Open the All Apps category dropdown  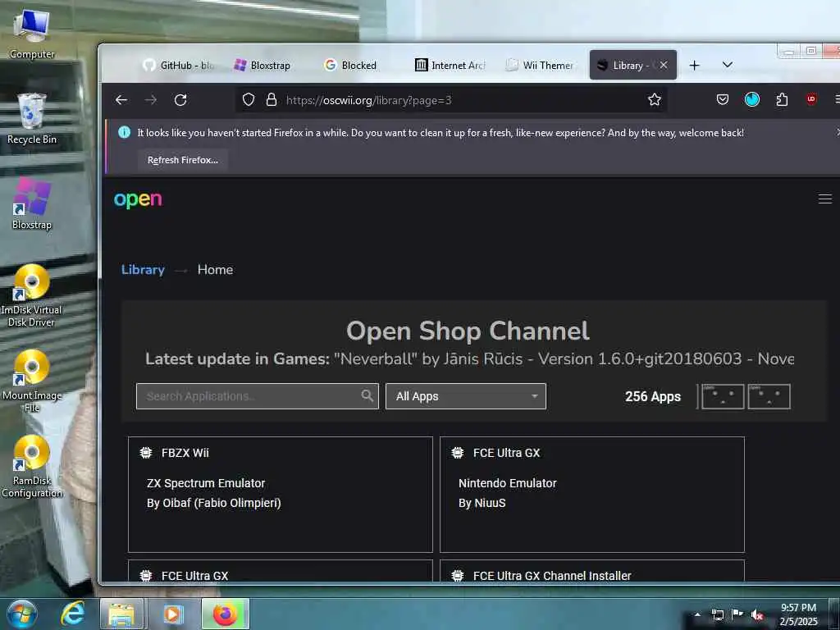pos(466,396)
